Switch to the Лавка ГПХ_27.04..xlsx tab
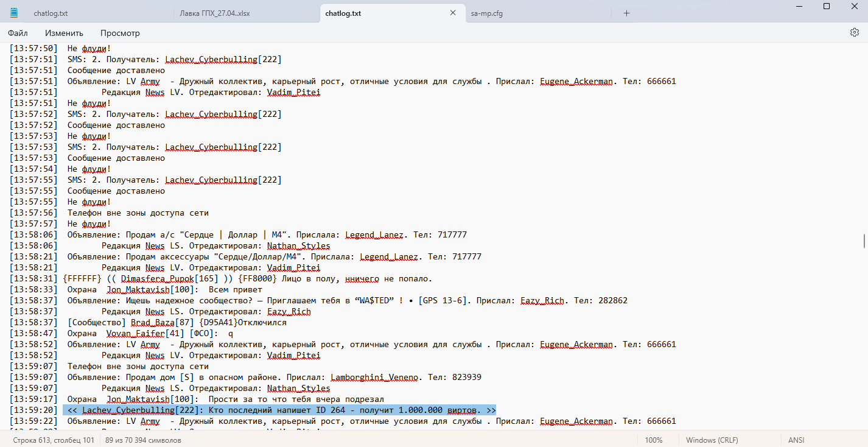Viewport: 868px width, 447px height. coord(215,13)
